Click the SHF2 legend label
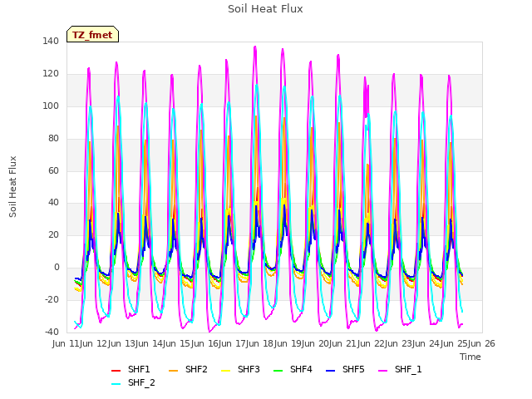 pos(196,369)
